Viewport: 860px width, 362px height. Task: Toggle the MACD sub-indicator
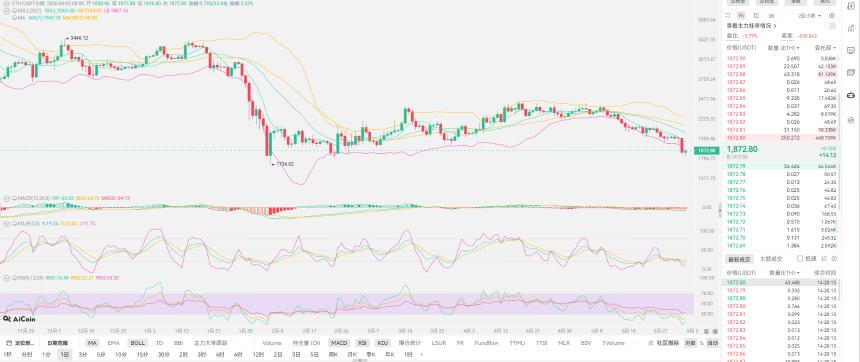click(339, 343)
